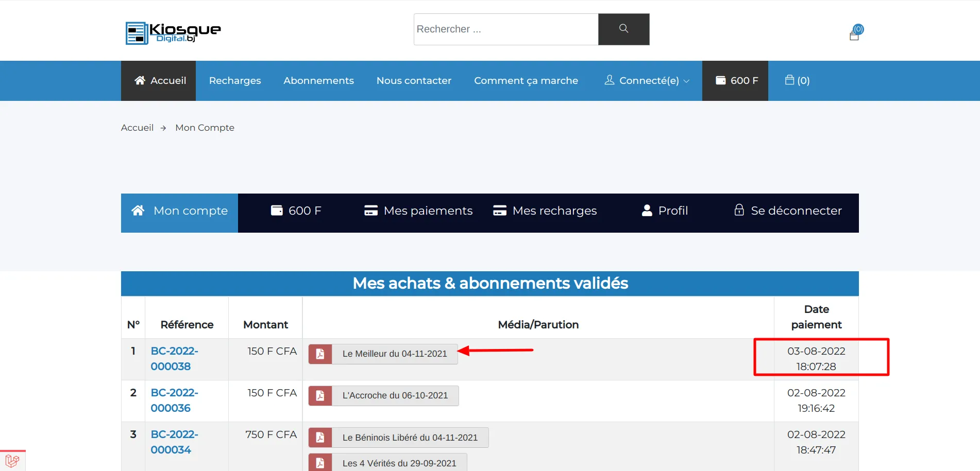Click the padlock icon on Se déconnecter
This screenshot has width=980, height=471.
click(x=739, y=210)
